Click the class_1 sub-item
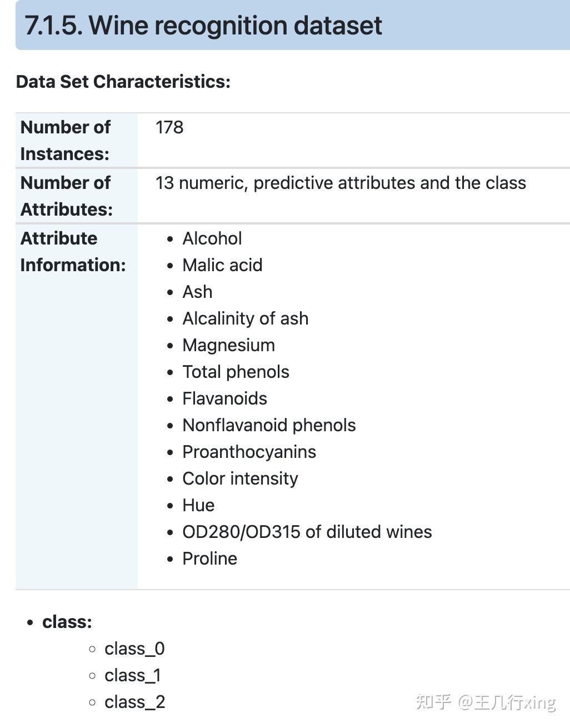Screen dimensions: 570x728 (133, 675)
